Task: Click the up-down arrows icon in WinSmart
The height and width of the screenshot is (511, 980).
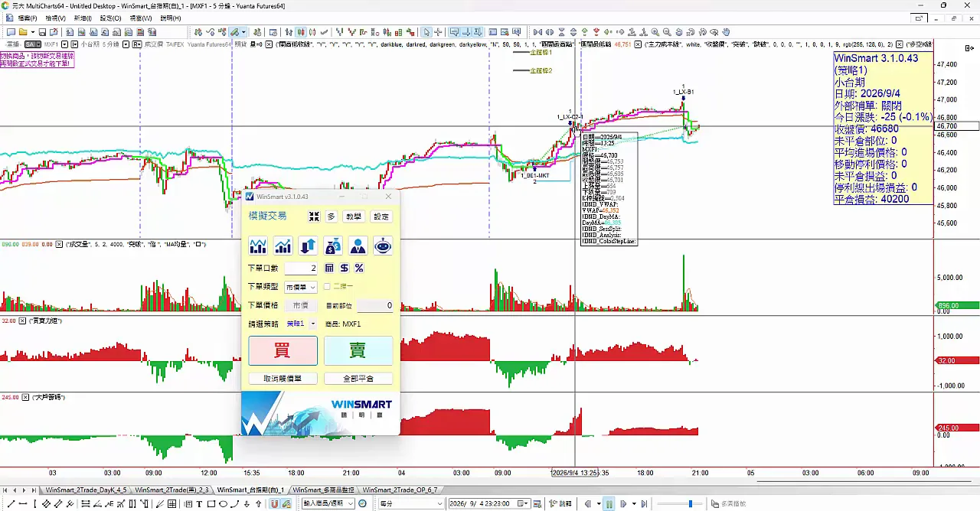Action: click(308, 246)
